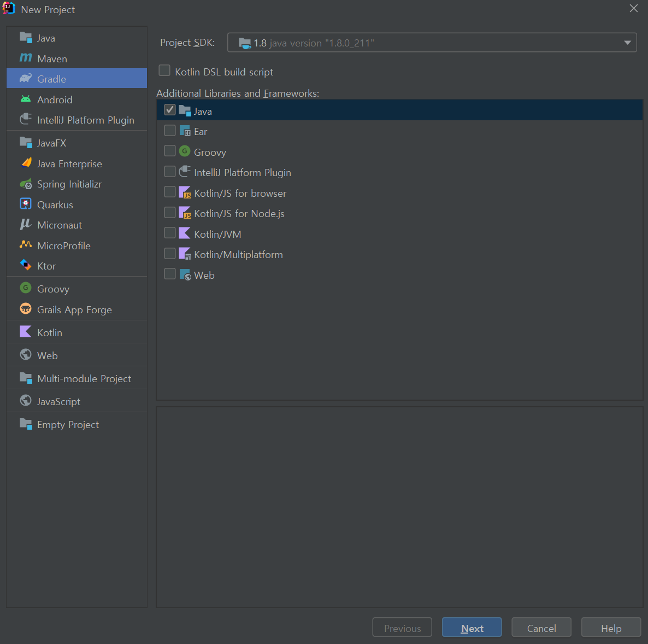Check the Kotlin/JS for browser checkbox
The image size is (648, 644).
tap(170, 192)
